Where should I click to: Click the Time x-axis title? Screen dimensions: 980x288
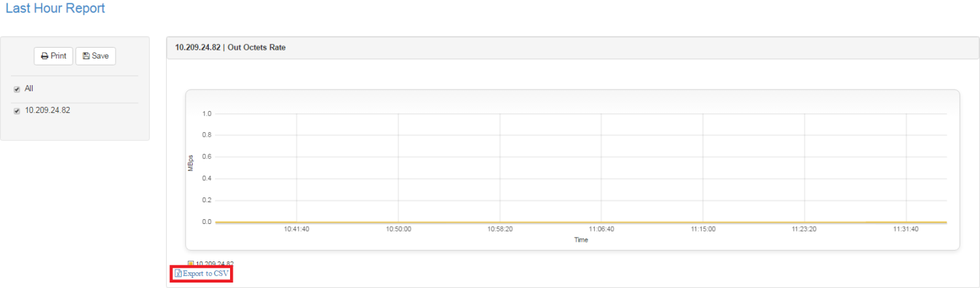point(581,240)
